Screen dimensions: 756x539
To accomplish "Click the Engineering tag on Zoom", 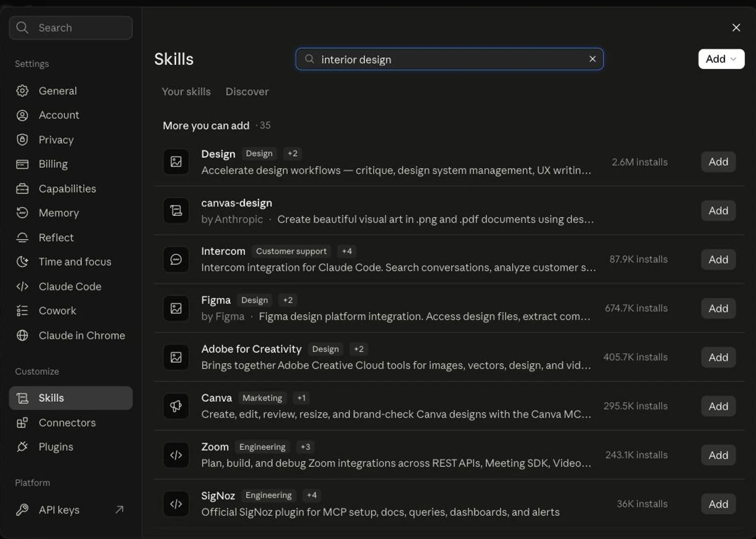I will tap(262, 447).
